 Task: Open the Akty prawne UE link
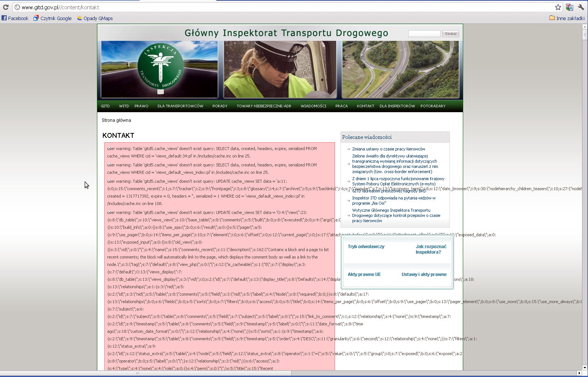[364, 274]
